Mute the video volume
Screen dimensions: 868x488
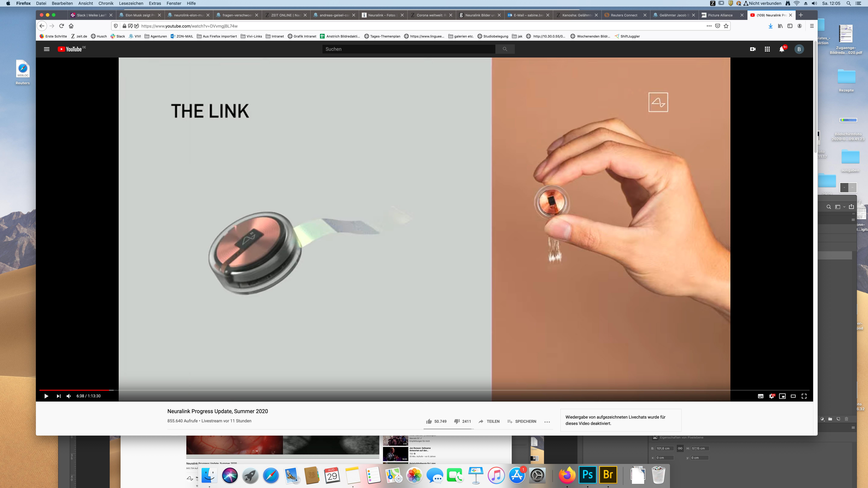click(69, 396)
